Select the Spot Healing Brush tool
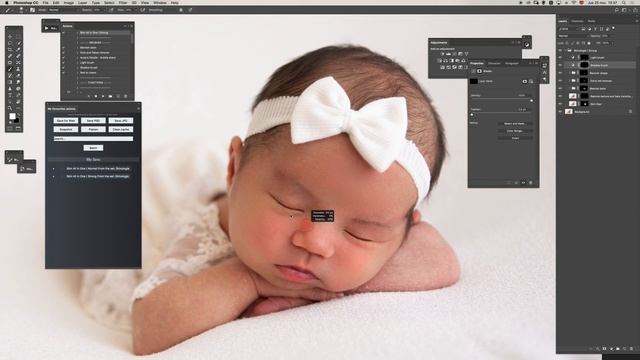640x360 pixels. 10,56
